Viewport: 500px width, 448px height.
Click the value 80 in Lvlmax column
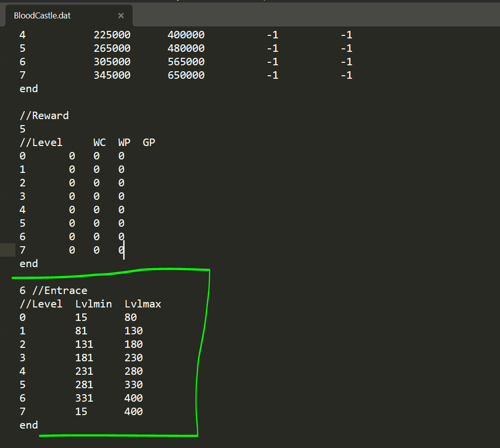coord(131,317)
